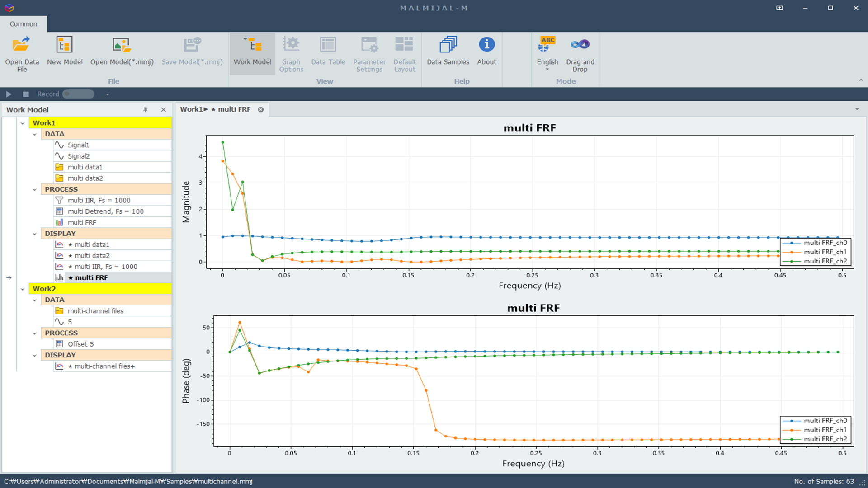Open the Data Samples window
Image resolution: width=868 pixels, height=488 pixels.
tap(448, 45)
